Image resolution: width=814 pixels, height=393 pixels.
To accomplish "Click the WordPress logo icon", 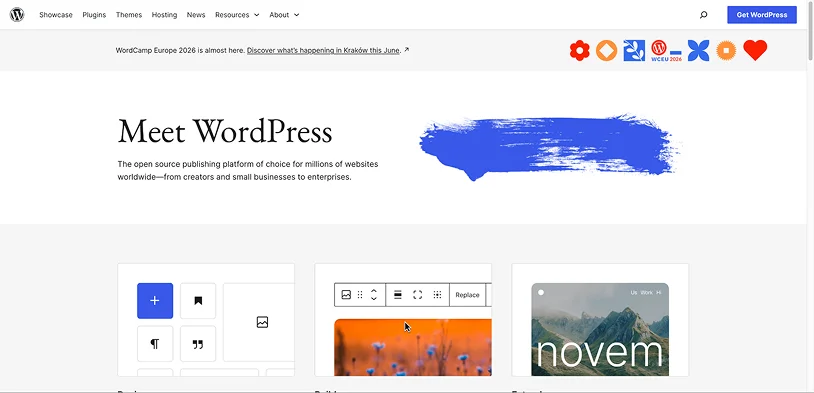I will 17,15.
